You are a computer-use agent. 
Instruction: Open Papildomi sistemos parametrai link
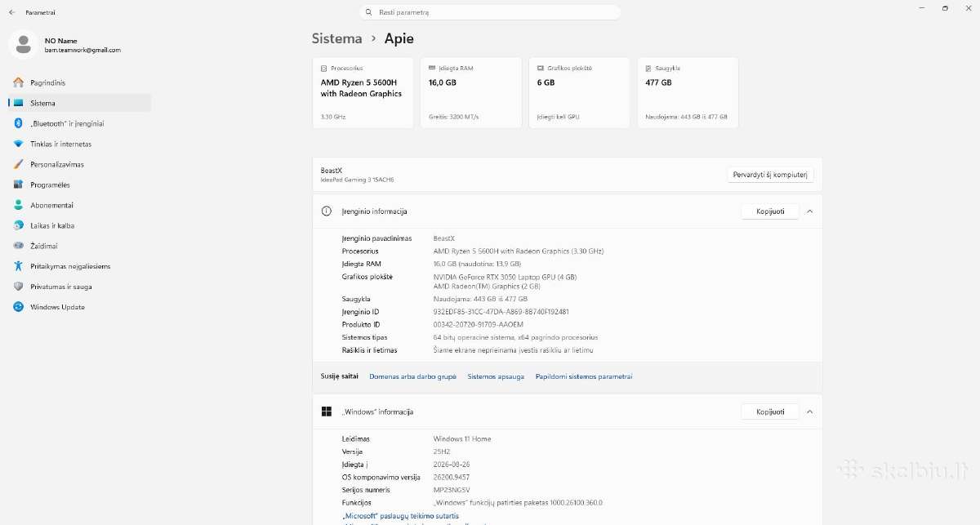[584, 376]
